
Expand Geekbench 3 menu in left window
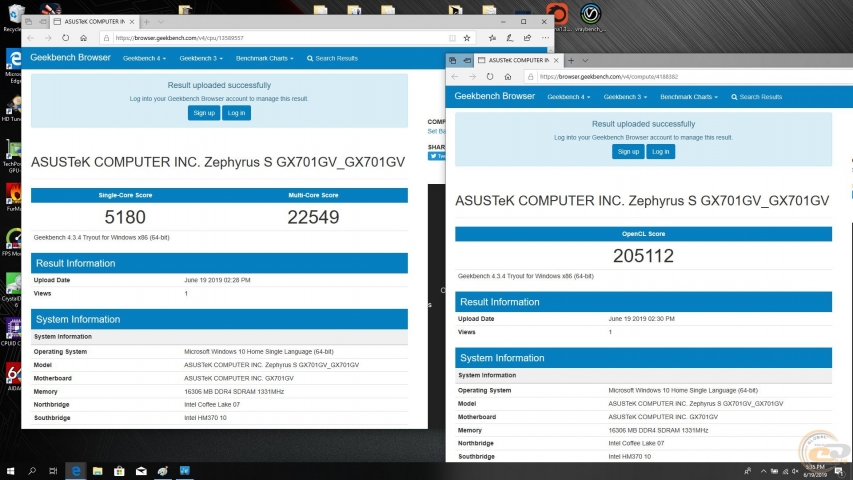pyautogui.click(x=201, y=58)
